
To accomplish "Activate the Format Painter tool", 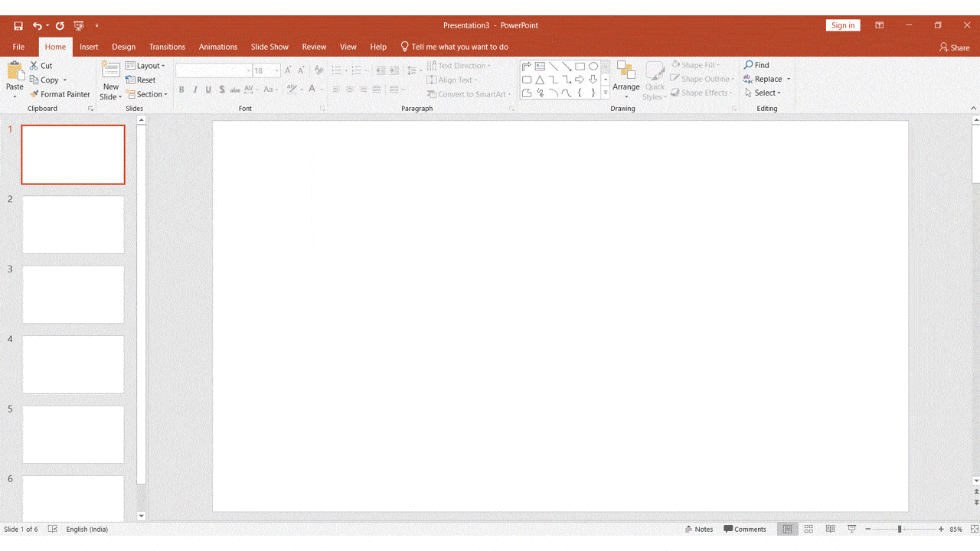I will click(60, 94).
